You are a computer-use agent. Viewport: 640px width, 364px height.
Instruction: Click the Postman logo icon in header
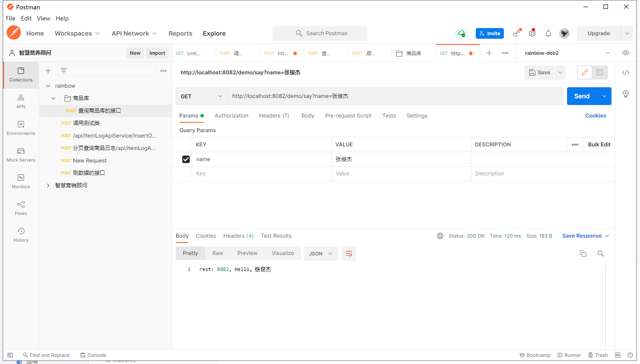click(14, 33)
